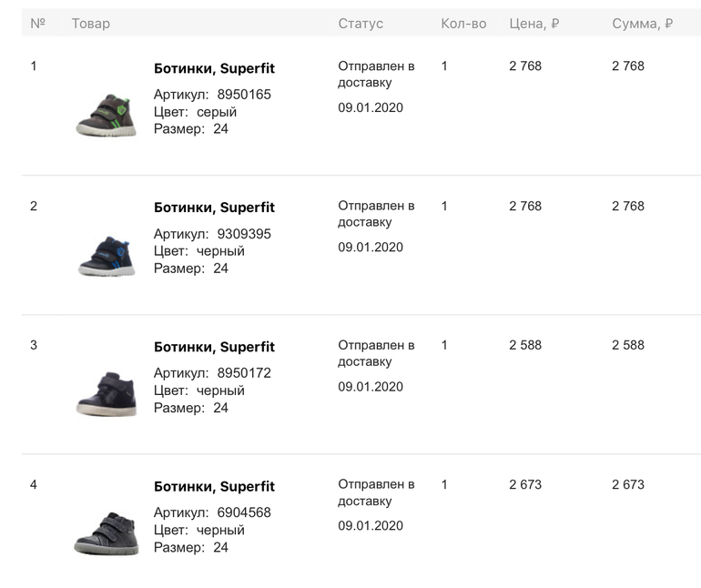Click the Сумма, ₽ column header
Screen dimensions: 701x588
(x=642, y=23)
